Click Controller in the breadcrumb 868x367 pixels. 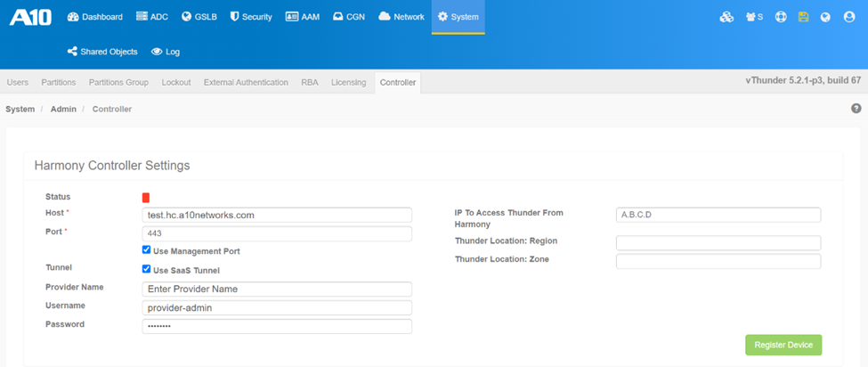click(x=112, y=109)
